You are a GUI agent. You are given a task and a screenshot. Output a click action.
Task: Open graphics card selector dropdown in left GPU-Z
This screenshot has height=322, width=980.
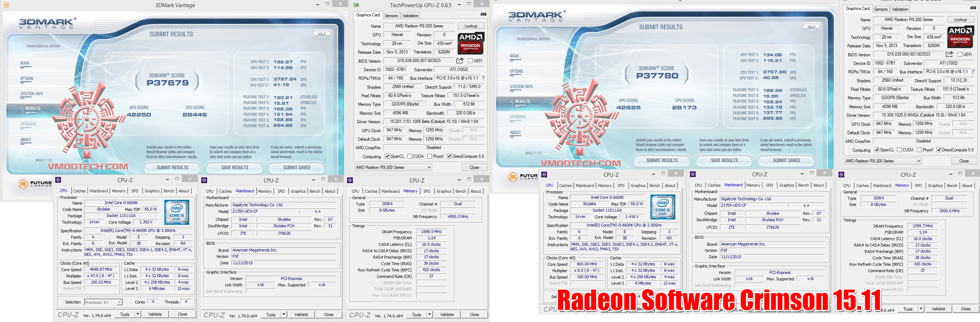pyautogui.click(x=393, y=167)
